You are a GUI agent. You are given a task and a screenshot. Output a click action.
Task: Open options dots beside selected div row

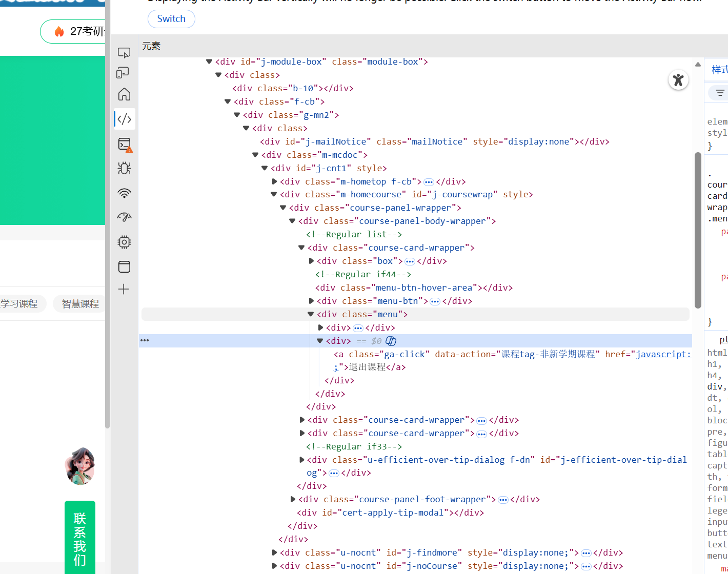point(145,340)
